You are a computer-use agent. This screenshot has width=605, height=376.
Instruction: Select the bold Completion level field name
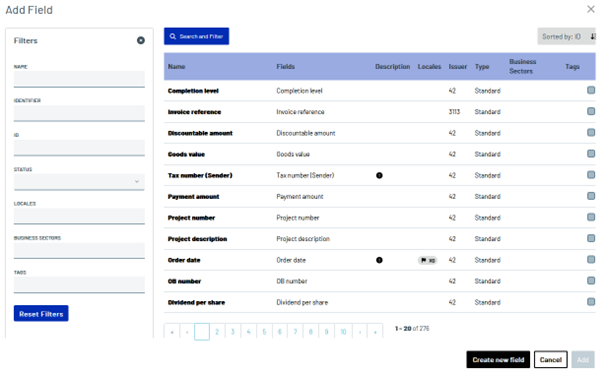click(193, 91)
